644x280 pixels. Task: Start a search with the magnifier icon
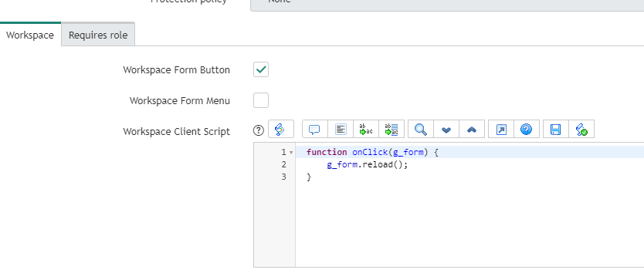(x=421, y=130)
